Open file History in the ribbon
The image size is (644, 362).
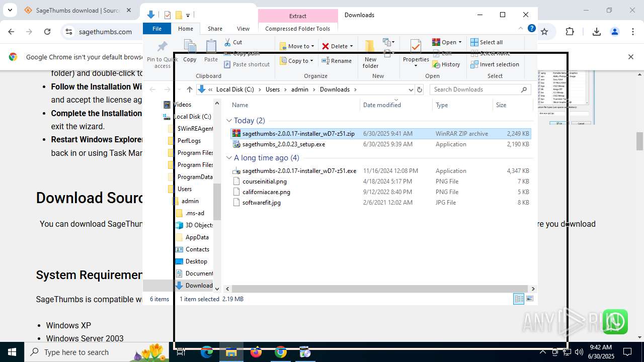pos(446,64)
